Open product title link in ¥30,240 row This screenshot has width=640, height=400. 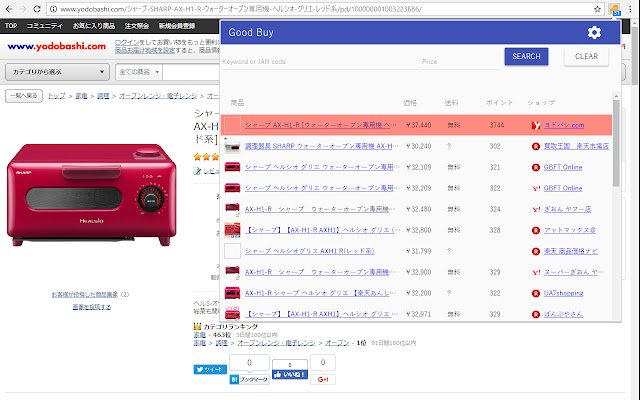(x=321, y=146)
